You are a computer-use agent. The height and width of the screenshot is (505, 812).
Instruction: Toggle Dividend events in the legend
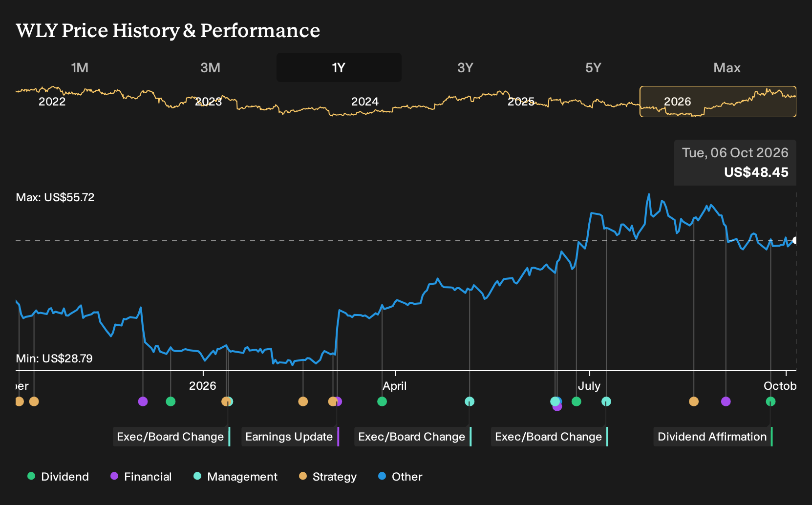[58, 477]
